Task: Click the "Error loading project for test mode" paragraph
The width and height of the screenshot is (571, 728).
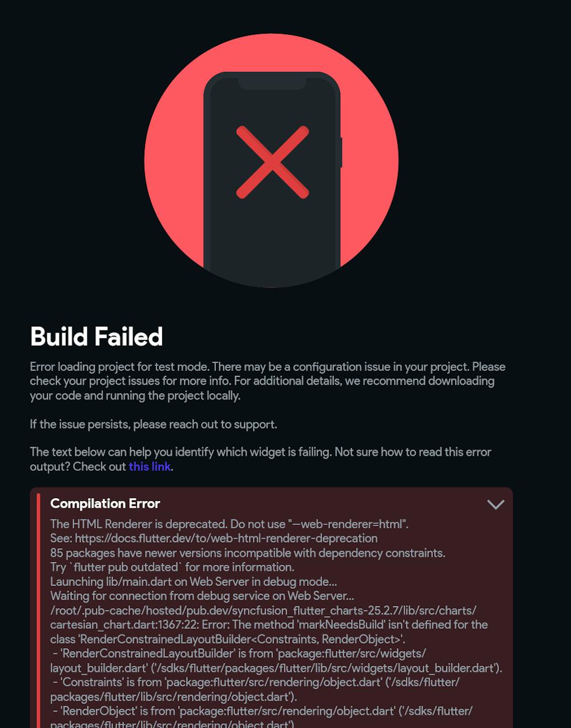Action: coord(268,381)
